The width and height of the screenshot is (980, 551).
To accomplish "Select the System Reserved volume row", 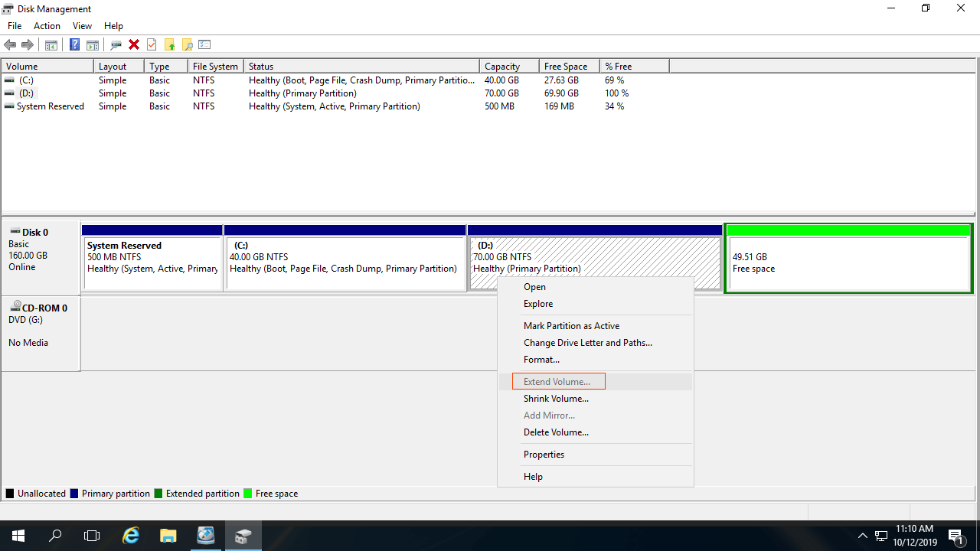I will [50, 106].
